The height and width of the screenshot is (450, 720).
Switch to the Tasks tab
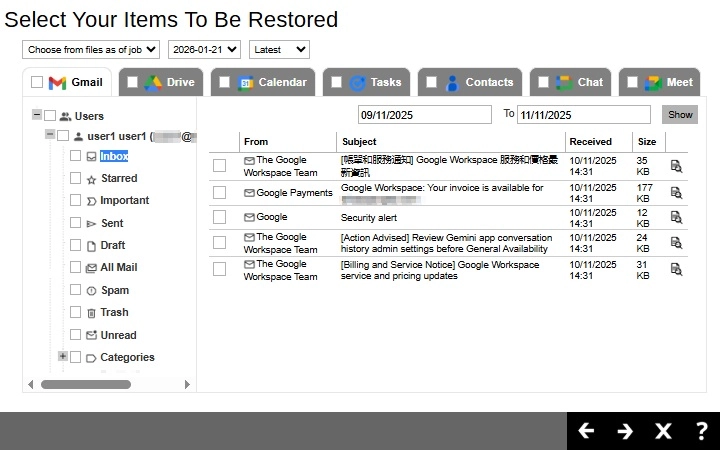click(x=366, y=82)
